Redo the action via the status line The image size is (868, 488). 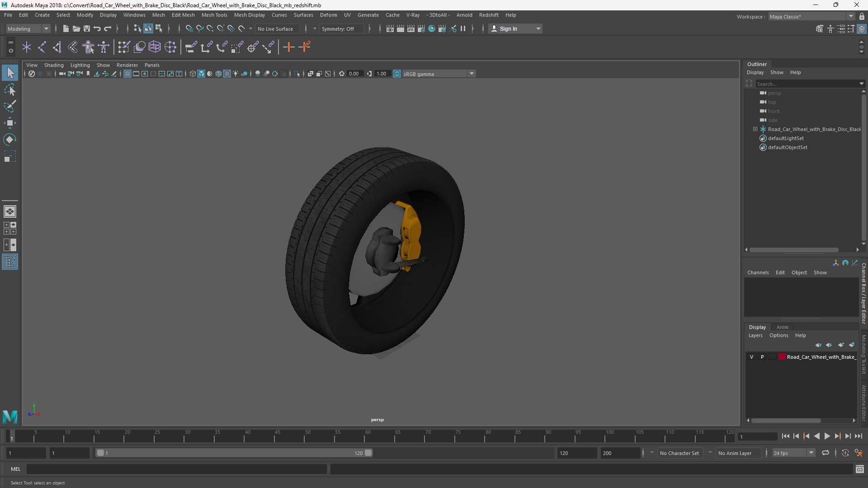pos(108,28)
